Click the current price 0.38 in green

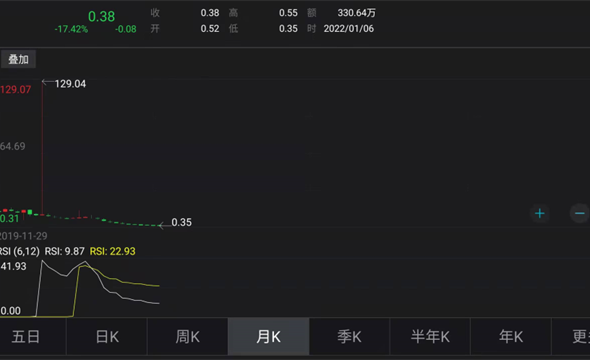tap(101, 17)
